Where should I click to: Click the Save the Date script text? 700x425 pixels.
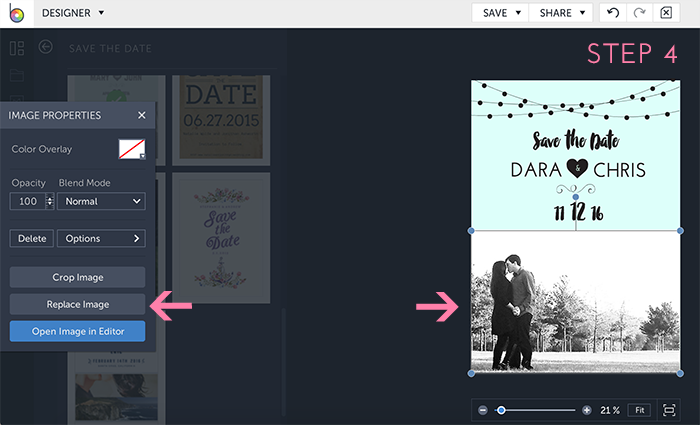pos(576,140)
